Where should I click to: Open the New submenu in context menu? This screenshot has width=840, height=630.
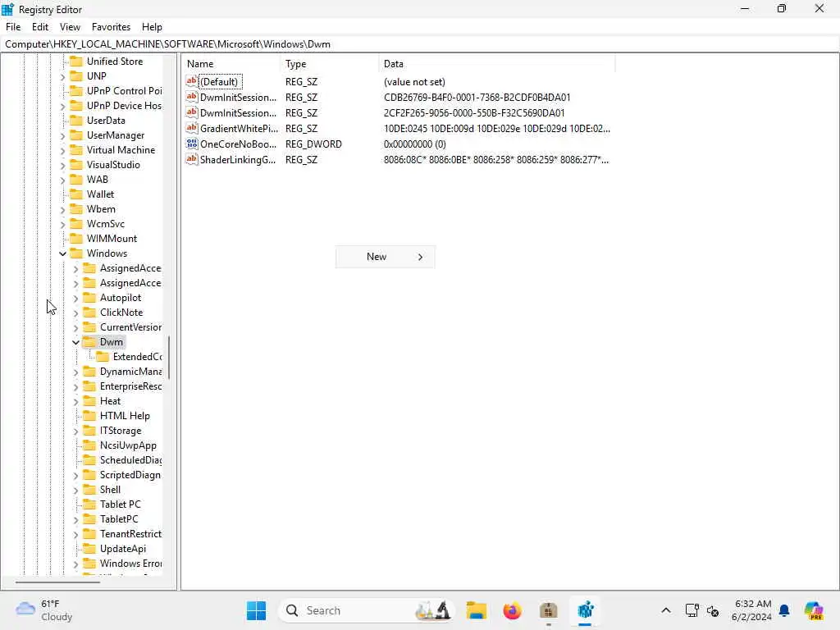(386, 257)
